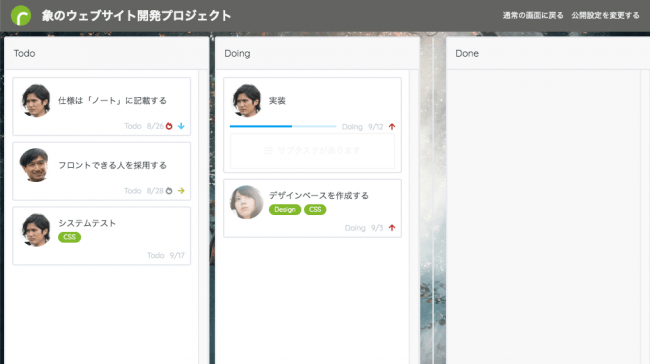This screenshot has width=650, height=364.
Task: Select the Done column header
Action: click(x=548, y=53)
